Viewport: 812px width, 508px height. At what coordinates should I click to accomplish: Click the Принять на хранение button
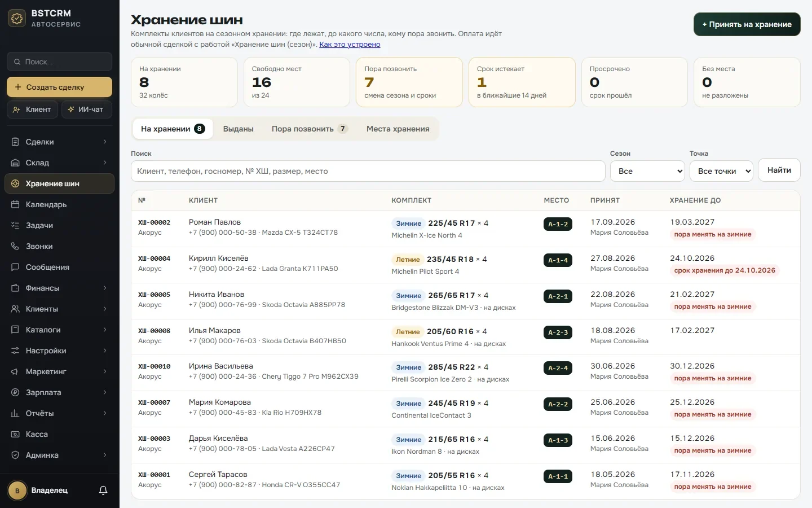point(747,24)
